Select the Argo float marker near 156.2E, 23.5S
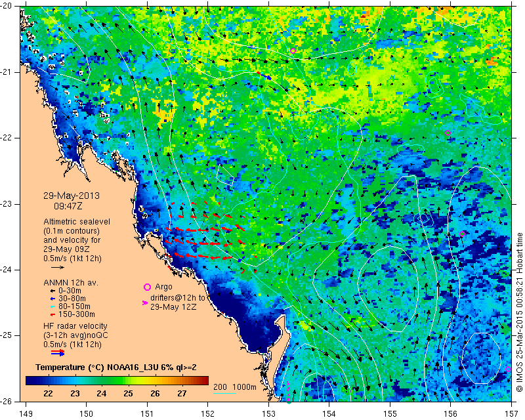 463,234
